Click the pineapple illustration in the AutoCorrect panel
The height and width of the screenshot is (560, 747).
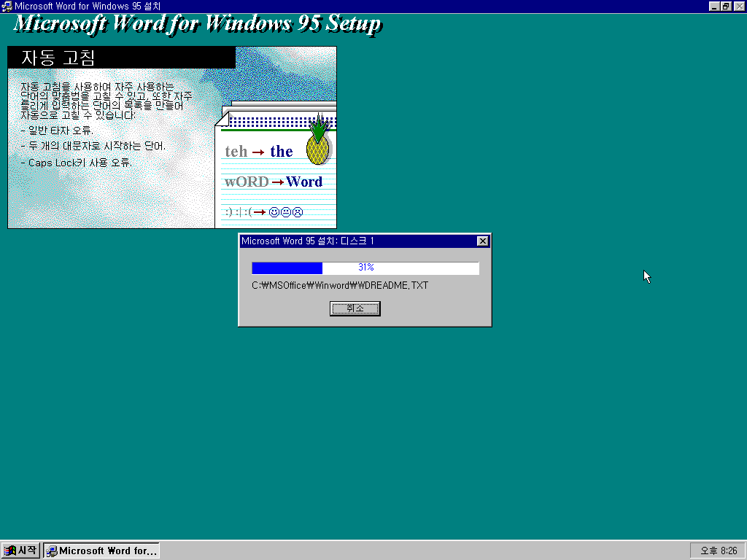[x=319, y=140]
